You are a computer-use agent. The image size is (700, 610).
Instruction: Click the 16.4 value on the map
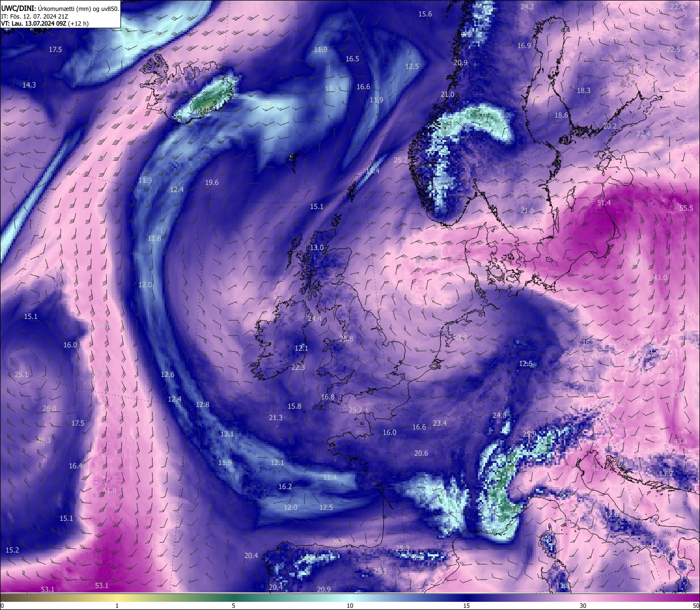point(75,466)
